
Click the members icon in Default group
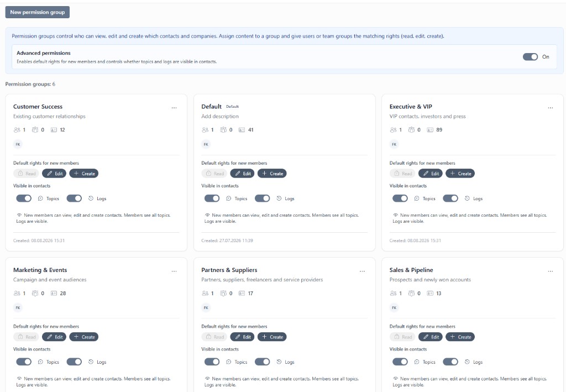(x=205, y=129)
